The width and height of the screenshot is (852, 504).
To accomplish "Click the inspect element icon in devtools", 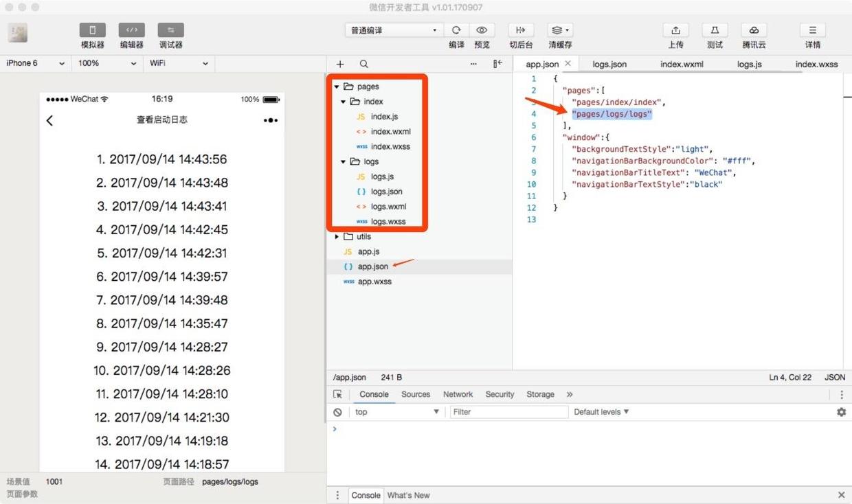I will click(x=337, y=395).
